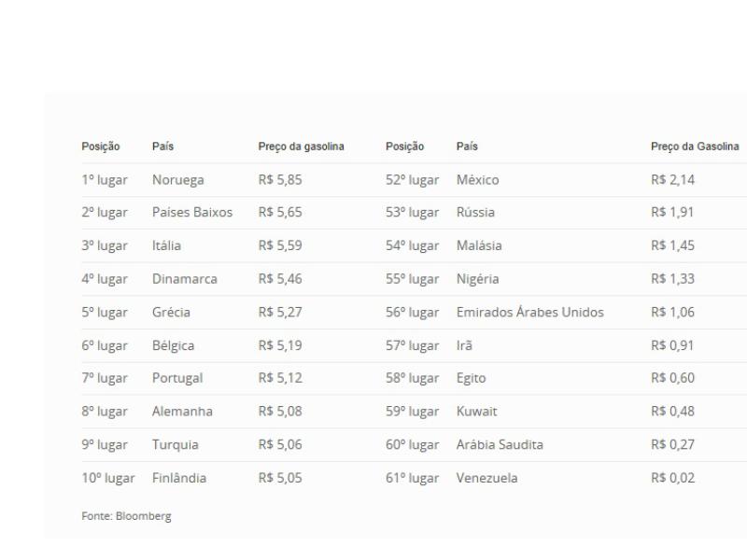The width and height of the screenshot is (747, 560).
Task: Select the Países Baixos table entry
Action: (192, 213)
